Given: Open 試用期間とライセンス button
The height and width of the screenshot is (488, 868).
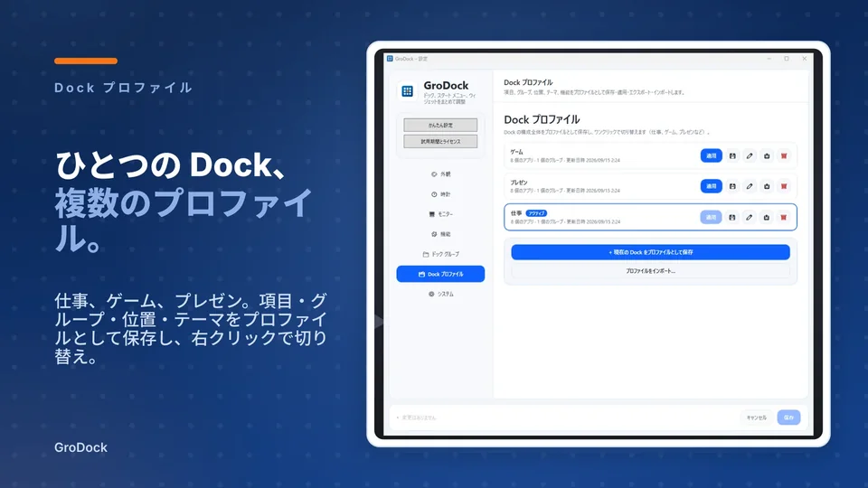Looking at the screenshot, I should [440, 142].
